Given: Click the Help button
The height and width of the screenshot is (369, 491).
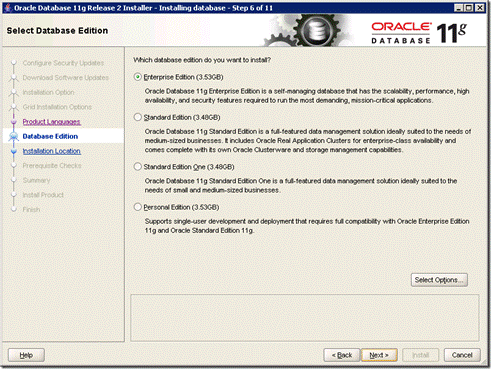Looking at the screenshot, I should pos(26,355).
